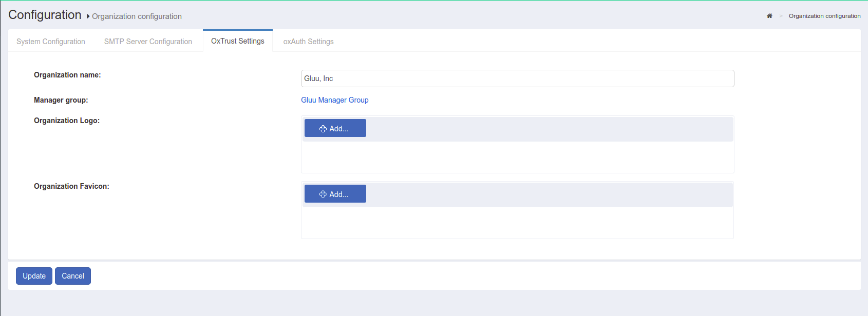Click the Organization name label
The width and height of the screenshot is (868, 316).
point(67,75)
